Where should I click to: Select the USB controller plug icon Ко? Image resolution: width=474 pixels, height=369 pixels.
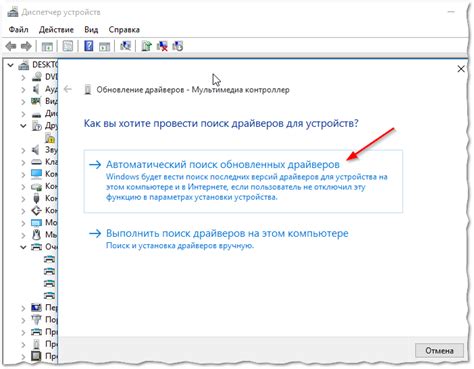[x=36, y=198]
